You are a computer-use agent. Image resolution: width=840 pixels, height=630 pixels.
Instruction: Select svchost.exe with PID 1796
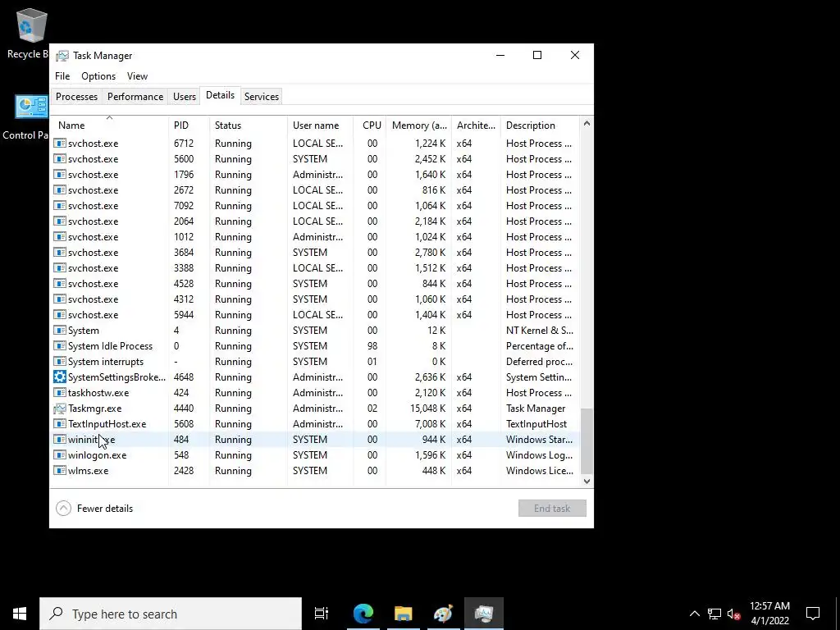pos(316,175)
